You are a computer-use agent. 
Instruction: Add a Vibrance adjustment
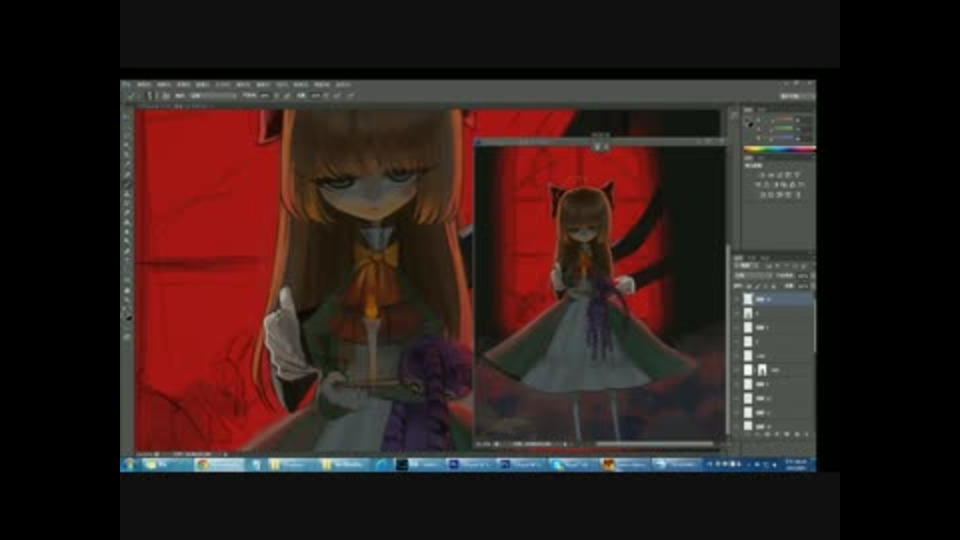pyautogui.click(x=796, y=176)
